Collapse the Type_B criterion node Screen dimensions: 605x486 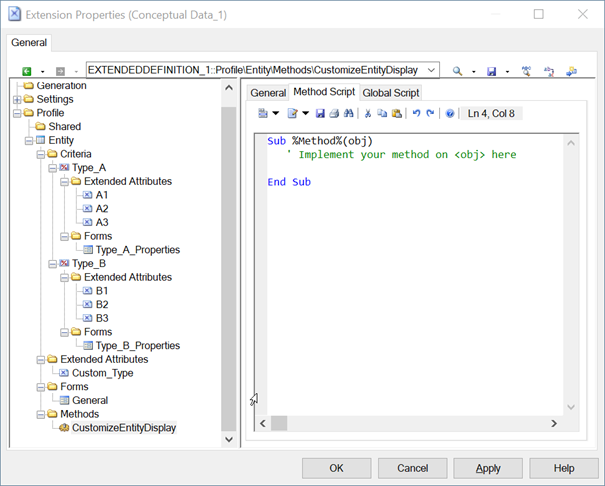pyautogui.click(x=52, y=264)
